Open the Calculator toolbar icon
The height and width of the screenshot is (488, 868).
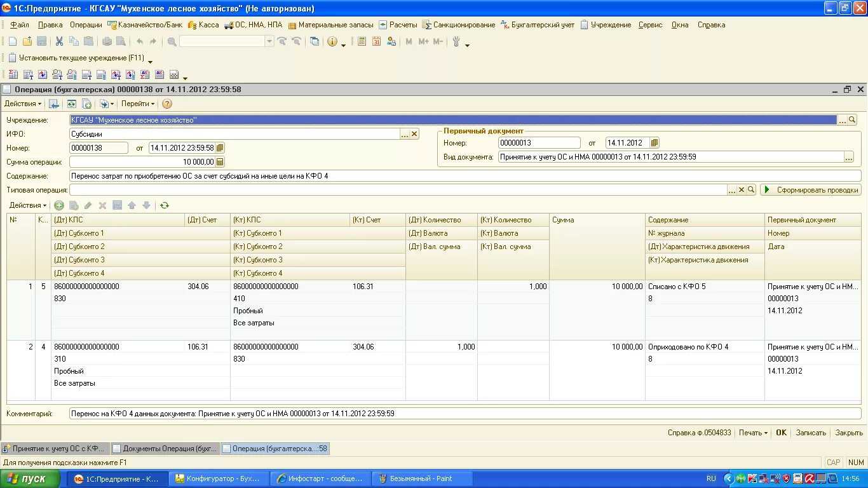(x=362, y=41)
